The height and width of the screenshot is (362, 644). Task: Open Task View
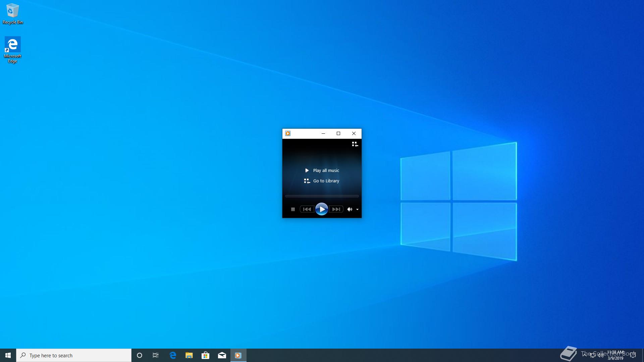click(x=156, y=355)
